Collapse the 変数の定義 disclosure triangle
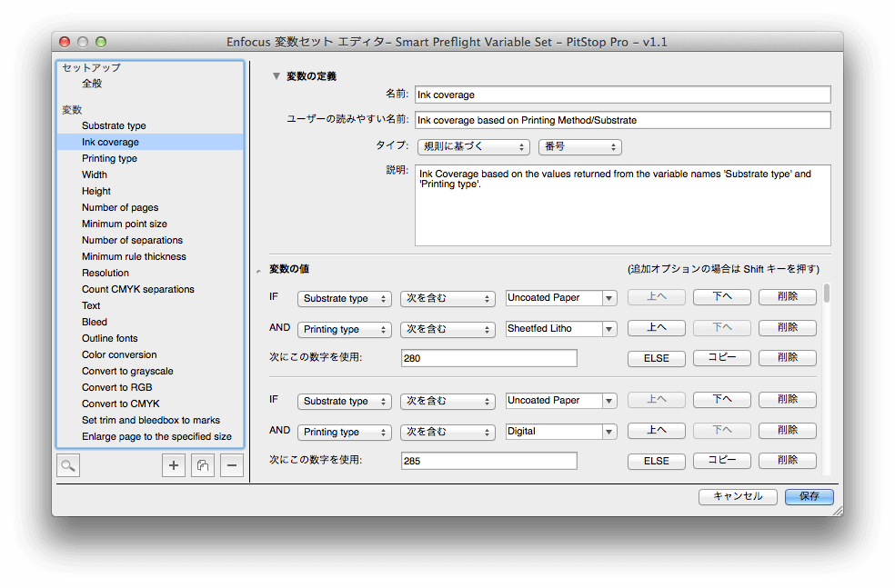This screenshot has width=895, height=588. point(277,76)
